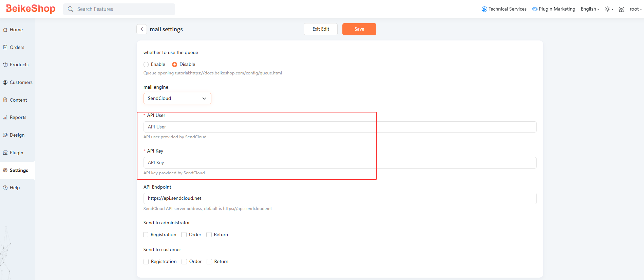Screen dimensions: 644x280
Task: Open Customers from the sidebar
Action: (21, 83)
